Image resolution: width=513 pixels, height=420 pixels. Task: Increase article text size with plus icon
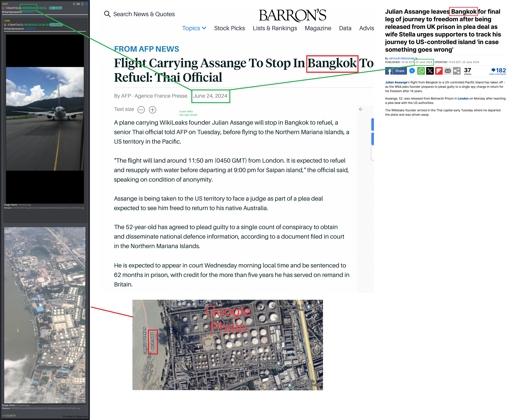pos(152,110)
